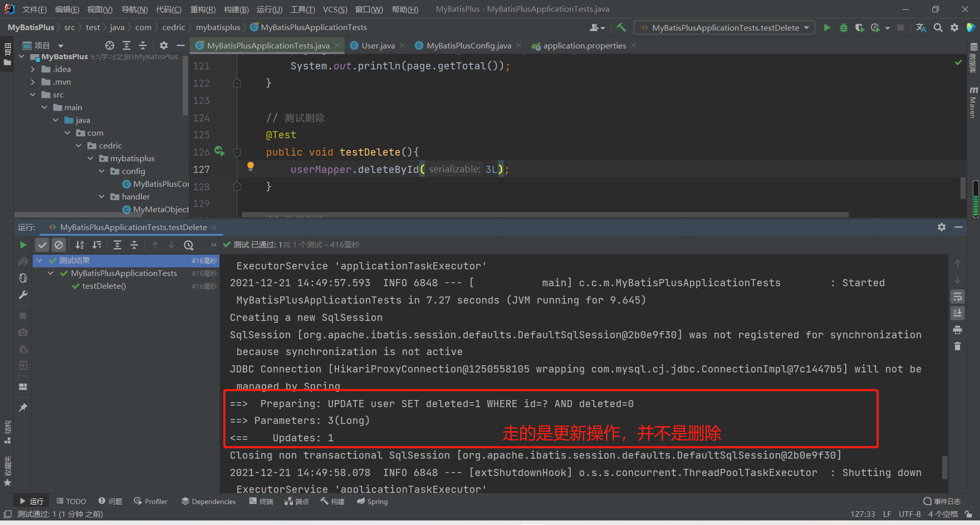Viewport: 980px width, 525px height.
Task: Clear console with the trash icon
Action: point(958,346)
